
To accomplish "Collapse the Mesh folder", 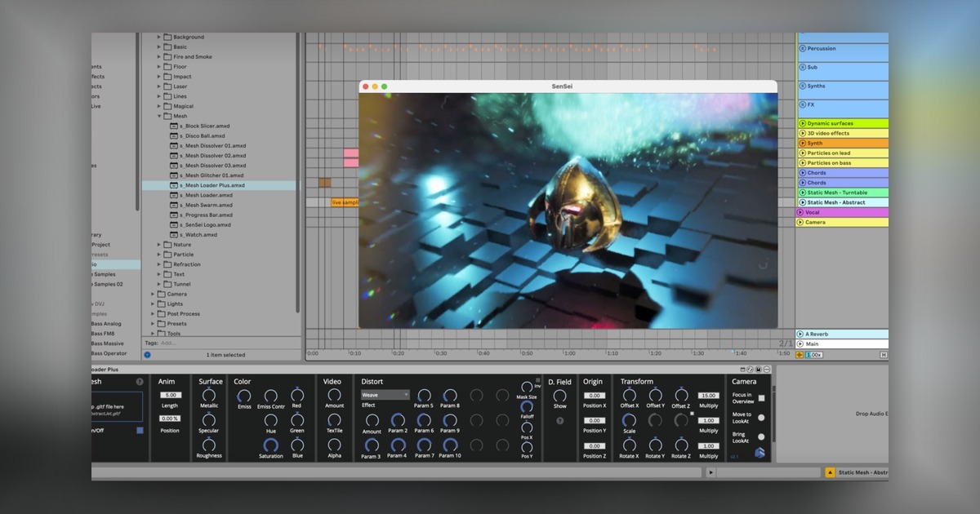I will (159, 116).
